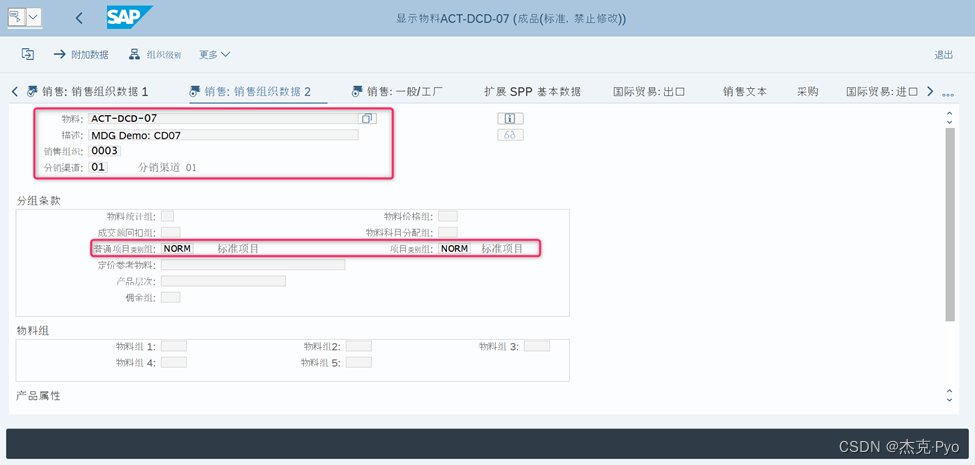Show next tabs with right arrow
The image size is (975, 465).
click(x=930, y=92)
